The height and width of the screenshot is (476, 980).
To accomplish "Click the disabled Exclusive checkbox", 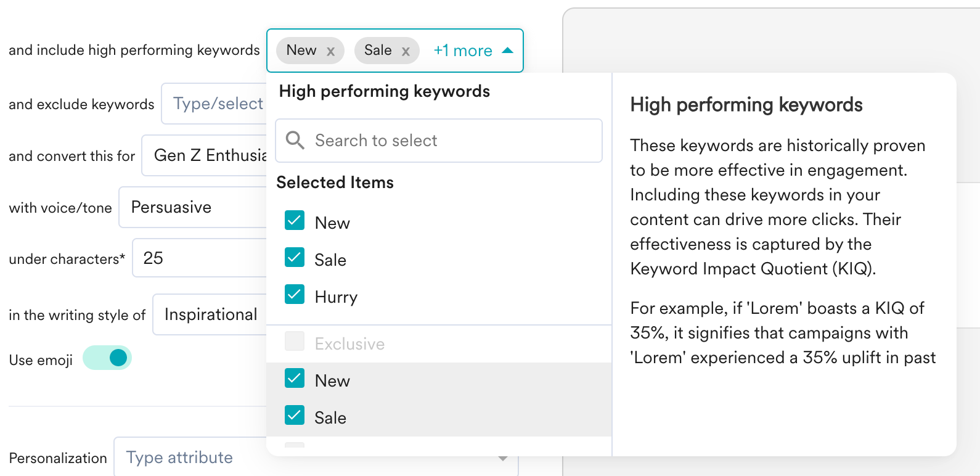I will click(295, 342).
